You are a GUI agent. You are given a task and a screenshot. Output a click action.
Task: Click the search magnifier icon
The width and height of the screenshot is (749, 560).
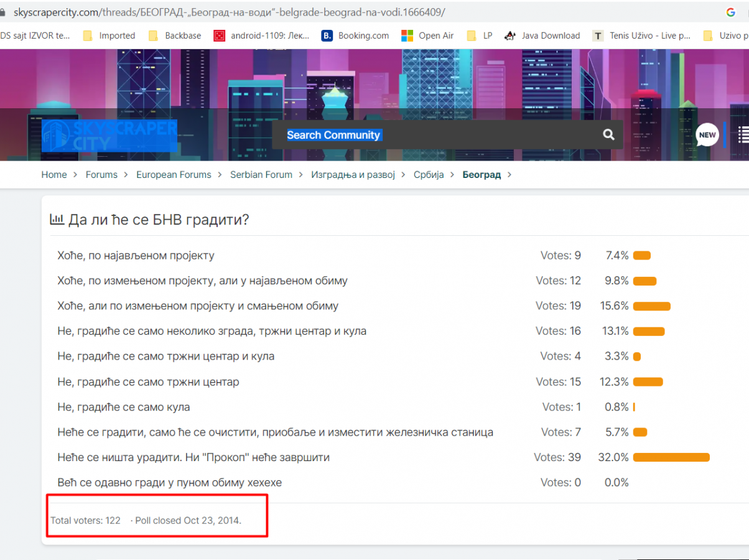tap(608, 135)
